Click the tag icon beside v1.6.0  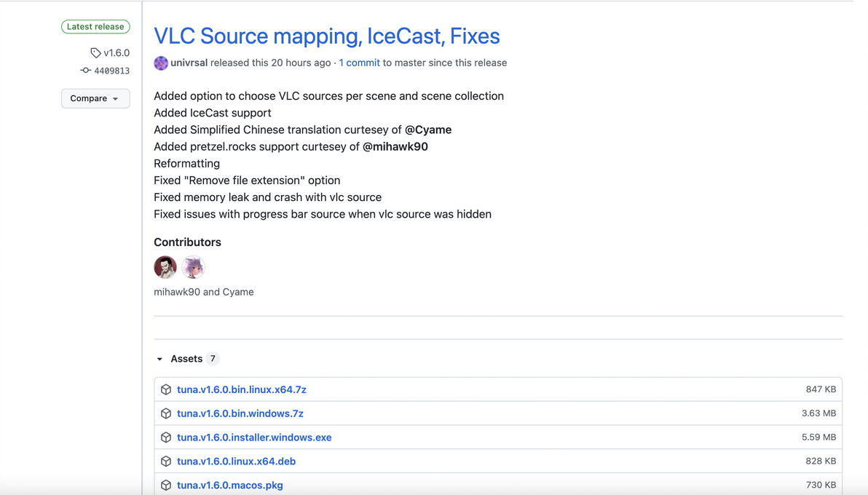coord(95,53)
